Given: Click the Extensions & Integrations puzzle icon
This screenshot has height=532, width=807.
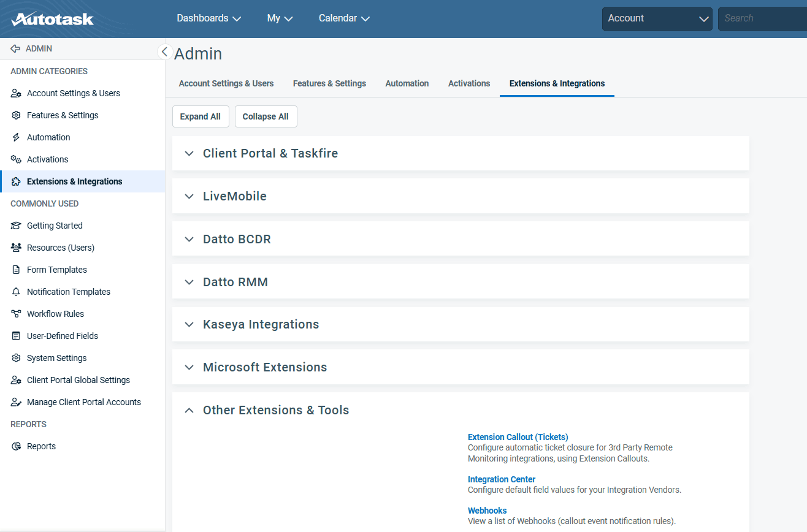Looking at the screenshot, I should [16, 181].
